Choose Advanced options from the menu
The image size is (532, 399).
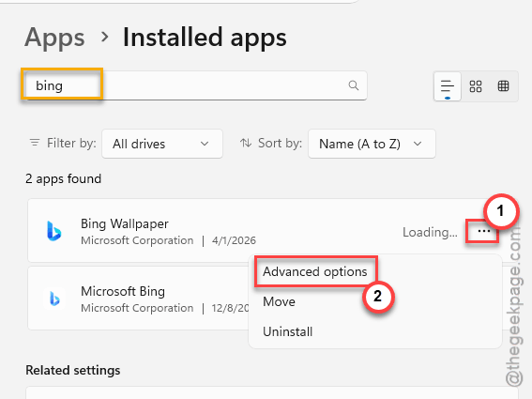tap(315, 271)
